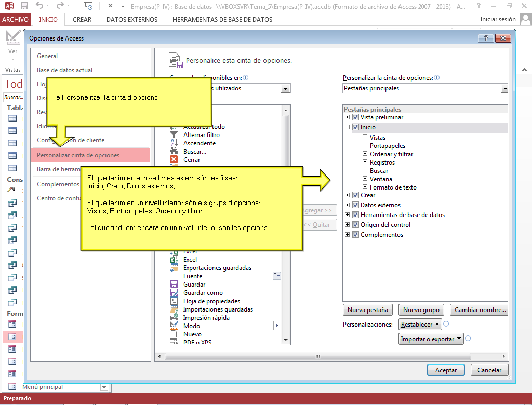Click the Alternar filtro funnel icon
This screenshot has width=532, height=405.
pyautogui.click(x=174, y=134)
